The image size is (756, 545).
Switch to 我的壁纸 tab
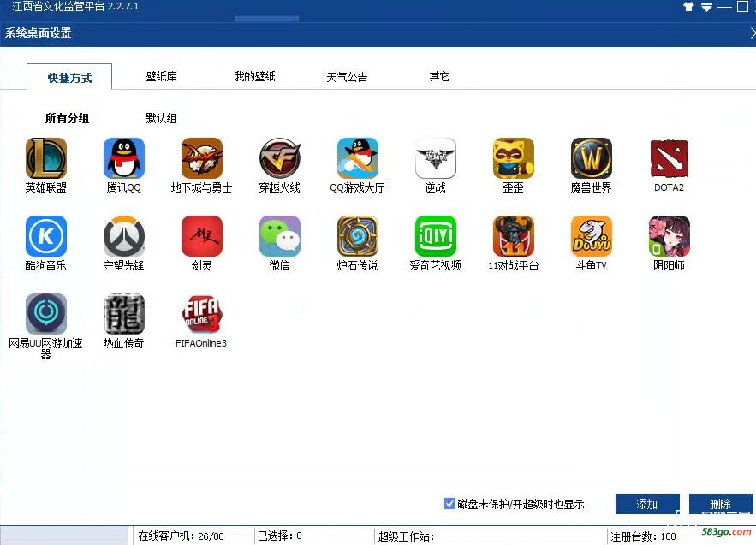254,76
